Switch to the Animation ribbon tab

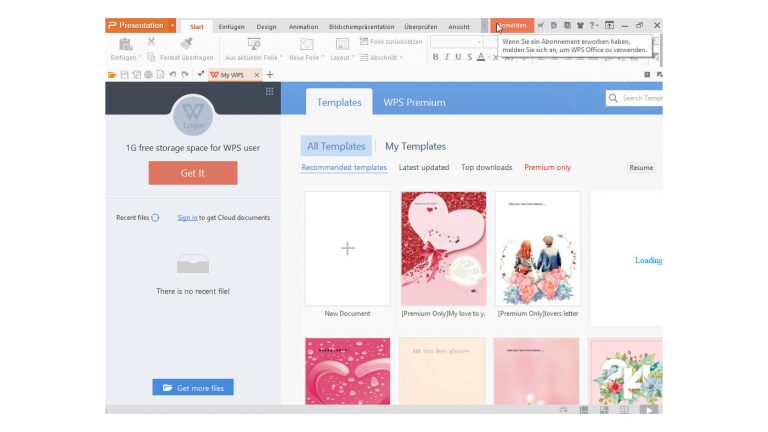pos(303,26)
